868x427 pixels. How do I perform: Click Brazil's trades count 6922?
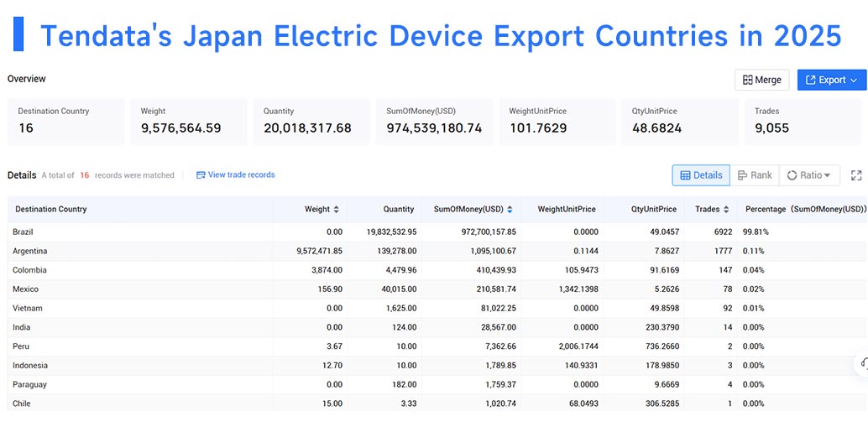coord(723,232)
